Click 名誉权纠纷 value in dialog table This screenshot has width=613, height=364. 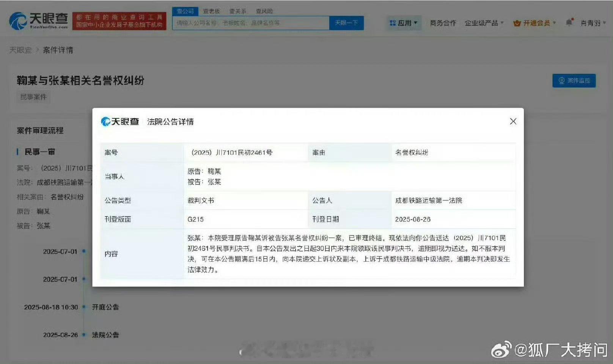point(412,152)
